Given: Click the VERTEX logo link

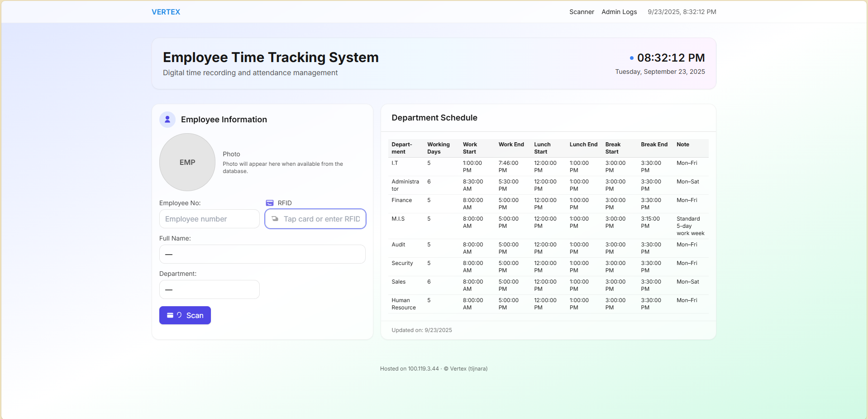Looking at the screenshot, I should (166, 12).
